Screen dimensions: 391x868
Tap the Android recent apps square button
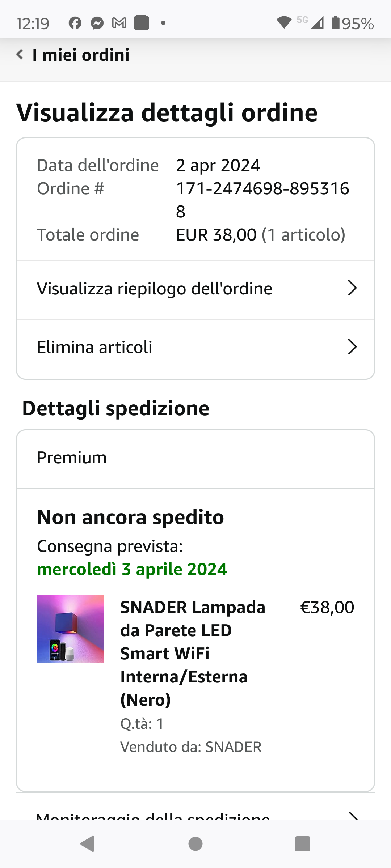(x=303, y=844)
